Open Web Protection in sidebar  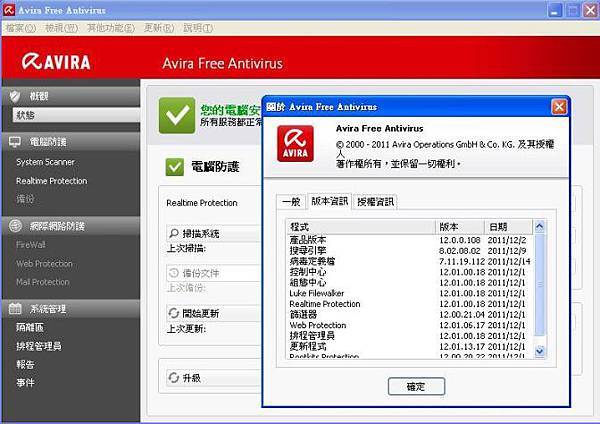(44, 263)
